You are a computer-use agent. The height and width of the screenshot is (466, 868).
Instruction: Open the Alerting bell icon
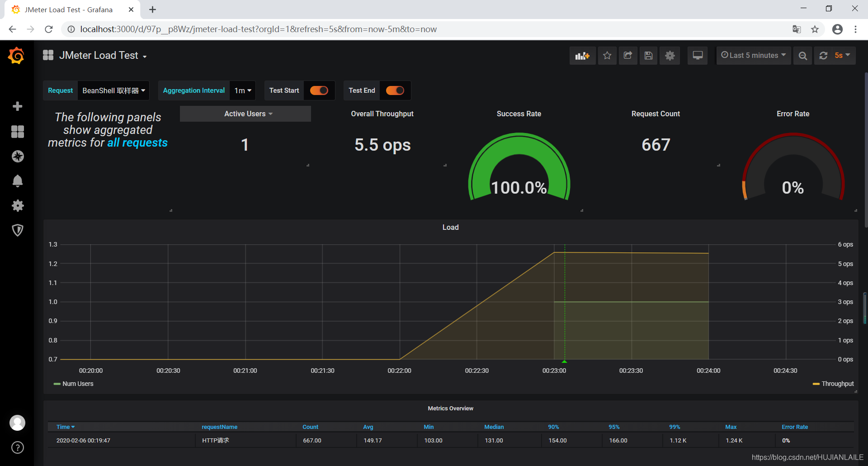18,181
